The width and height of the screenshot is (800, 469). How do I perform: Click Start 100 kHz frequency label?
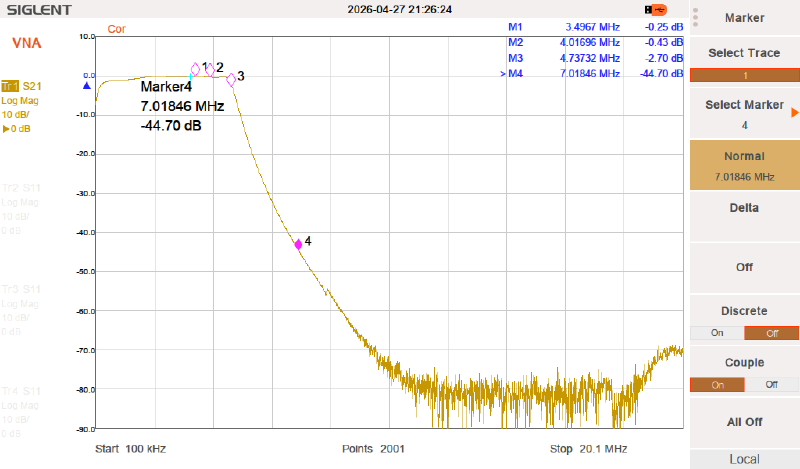coord(131,449)
